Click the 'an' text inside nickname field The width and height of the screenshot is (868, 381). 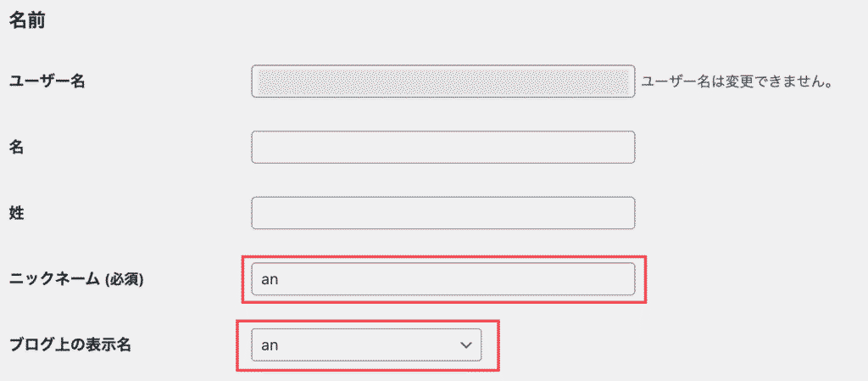(x=270, y=279)
